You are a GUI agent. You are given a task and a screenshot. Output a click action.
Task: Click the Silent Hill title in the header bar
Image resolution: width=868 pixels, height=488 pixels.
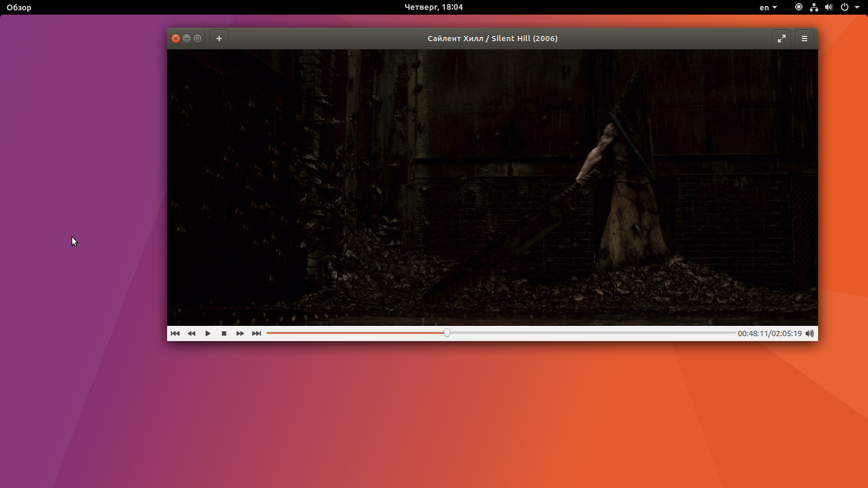(493, 38)
